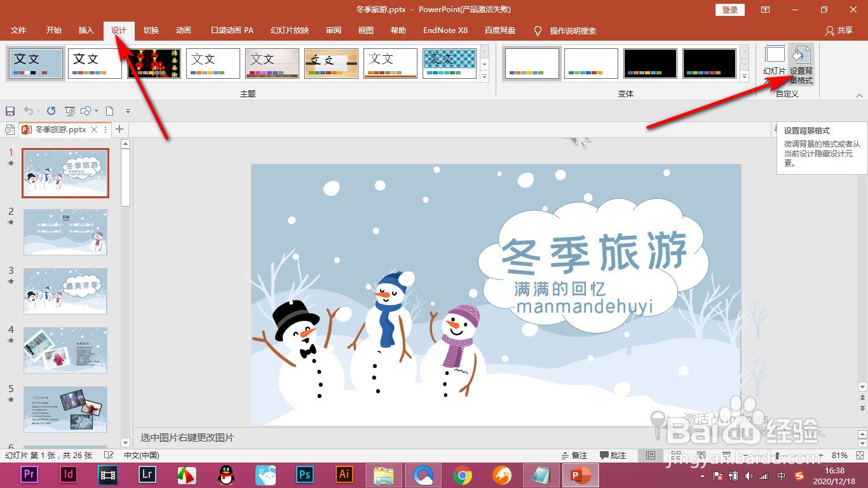Open the 冬季旅游.pptx tab options menu
Viewport: 868px width, 488px height.
pos(105,129)
